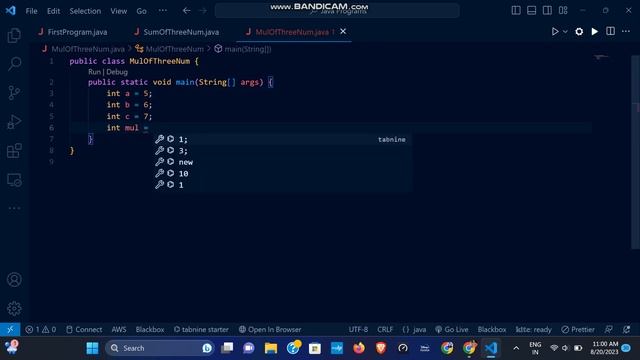Click the Run code lens link
This screenshot has width=640, height=360.
pos(94,72)
